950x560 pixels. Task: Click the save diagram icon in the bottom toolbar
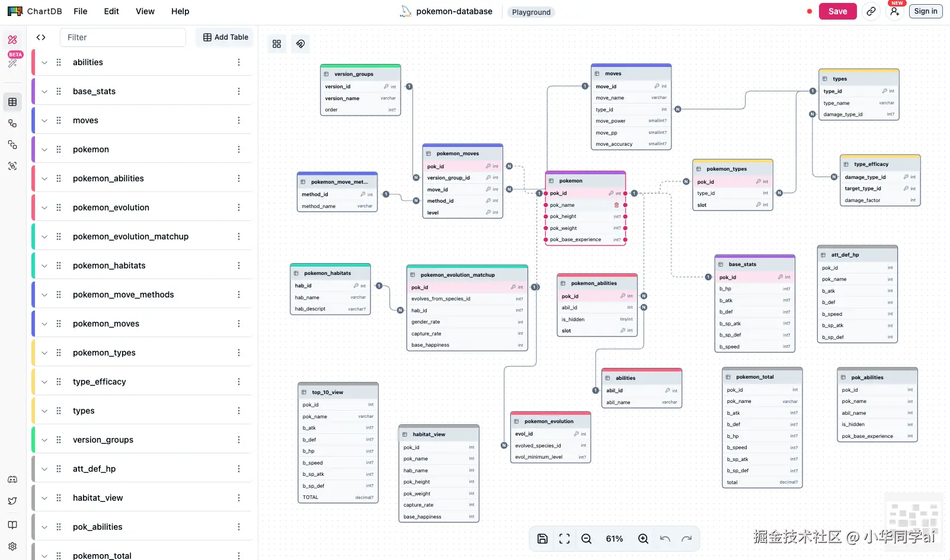click(542, 539)
